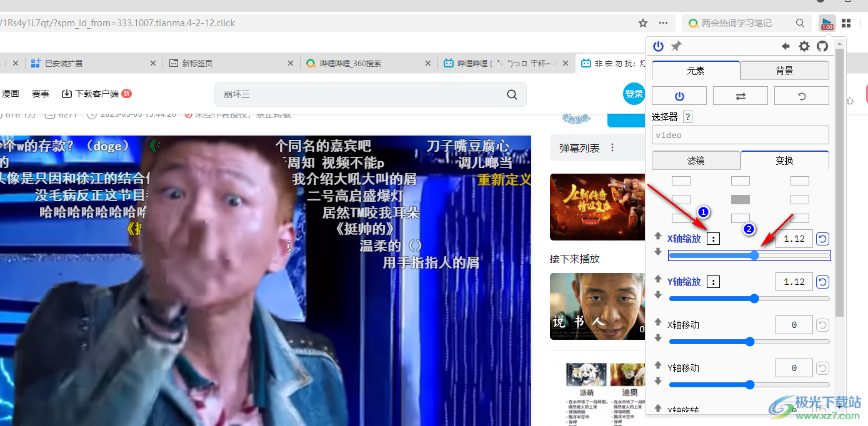Reset X轴缩放 value with circular arrow
This screenshot has height=426, width=868.
tap(823, 239)
